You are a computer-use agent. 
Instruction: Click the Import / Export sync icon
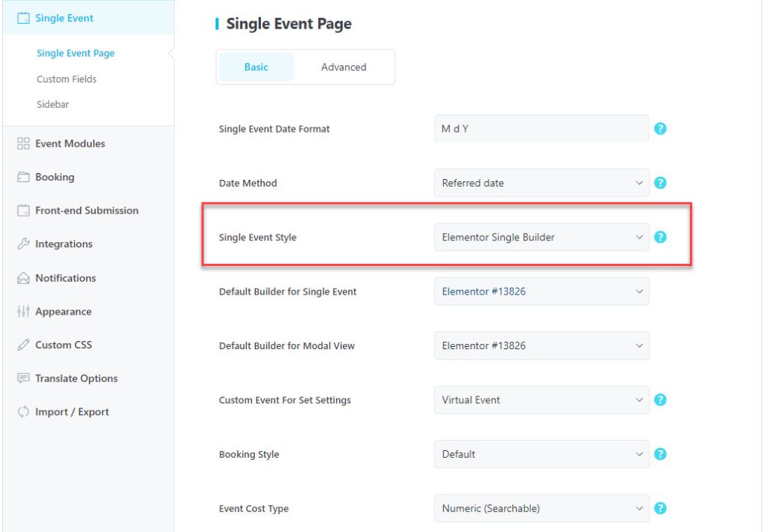tap(23, 411)
